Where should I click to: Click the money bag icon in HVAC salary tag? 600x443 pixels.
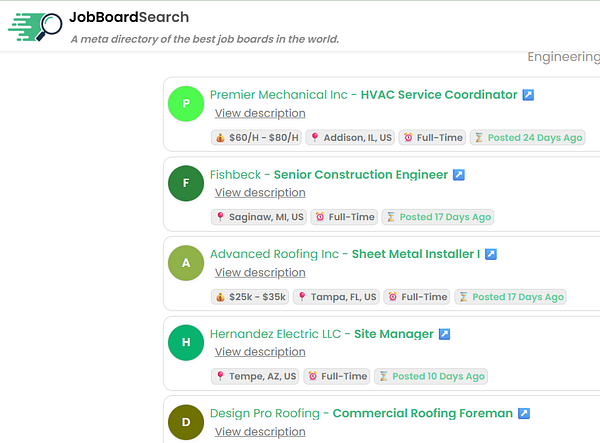tap(220, 137)
